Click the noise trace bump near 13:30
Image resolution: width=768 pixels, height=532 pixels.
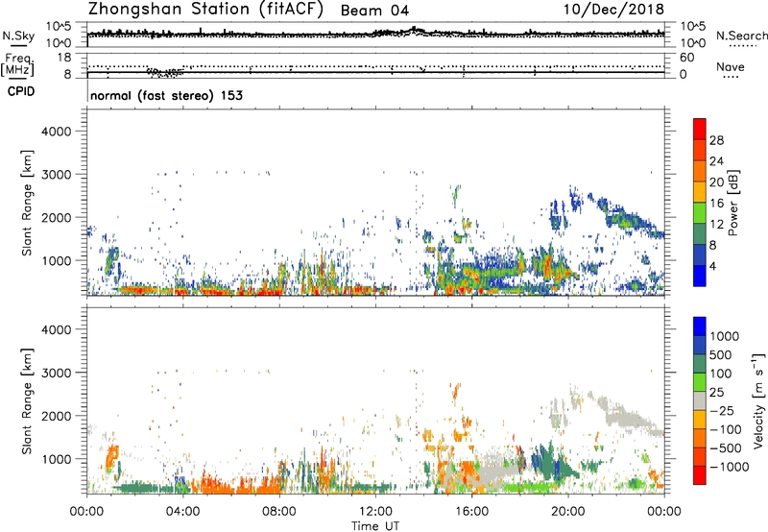click(x=415, y=31)
